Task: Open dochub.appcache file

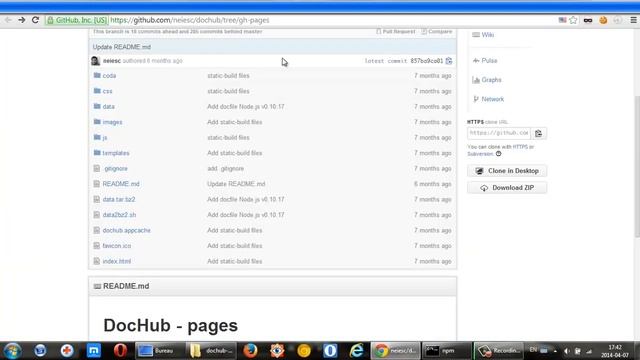Action: point(127,231)
